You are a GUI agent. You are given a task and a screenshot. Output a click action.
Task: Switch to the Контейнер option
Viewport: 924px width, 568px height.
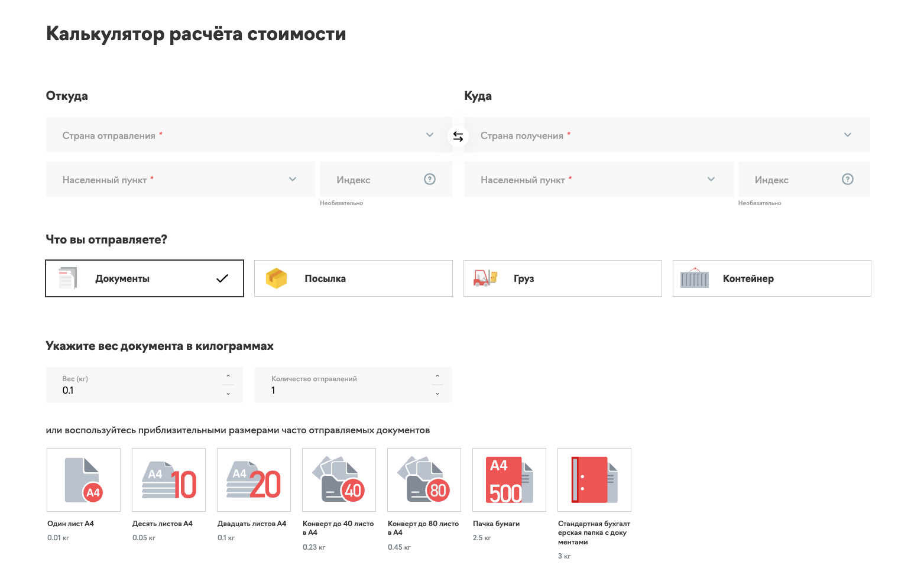click(771, 278)
